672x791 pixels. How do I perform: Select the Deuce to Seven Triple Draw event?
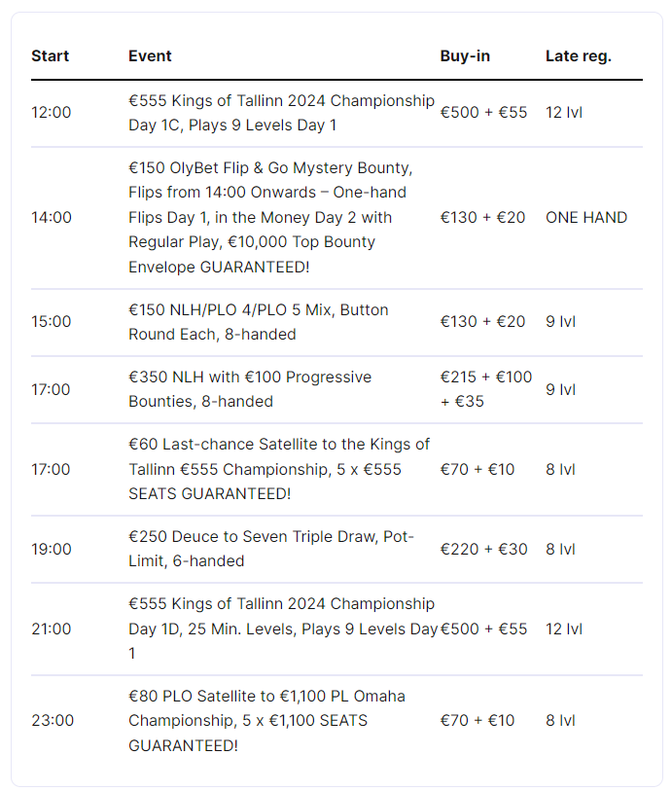(x=271, y=549)
